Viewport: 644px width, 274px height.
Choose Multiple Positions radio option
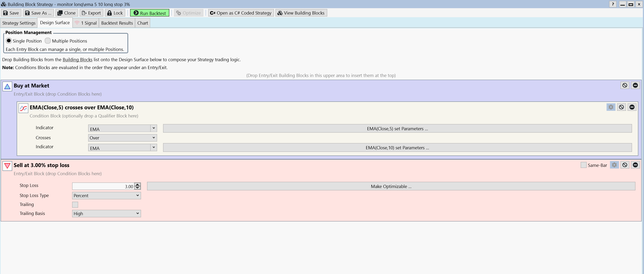pos(48,41)
